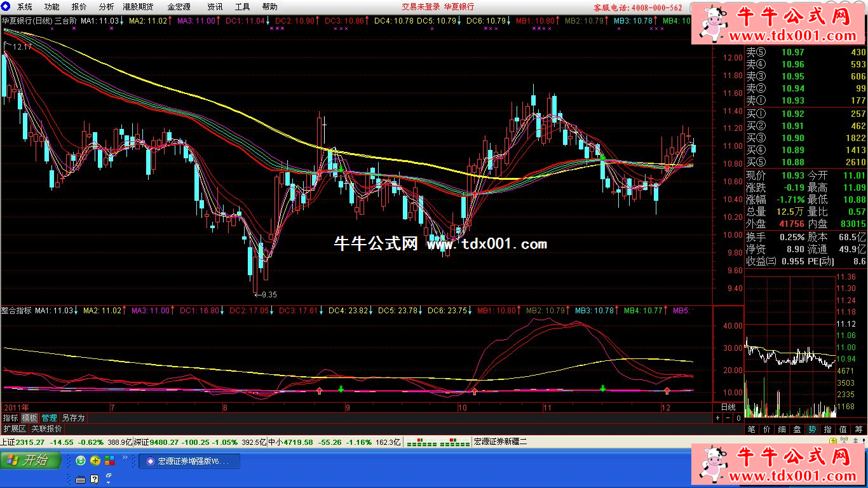The width and height of the screenshot is (868, 488).
Task: Click the zoom in plus button
Action: [x=717, y=418]
